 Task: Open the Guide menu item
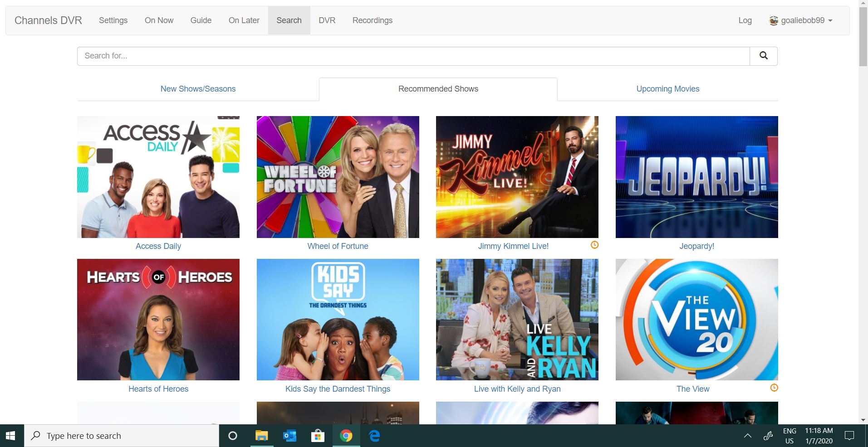(201, 20)
